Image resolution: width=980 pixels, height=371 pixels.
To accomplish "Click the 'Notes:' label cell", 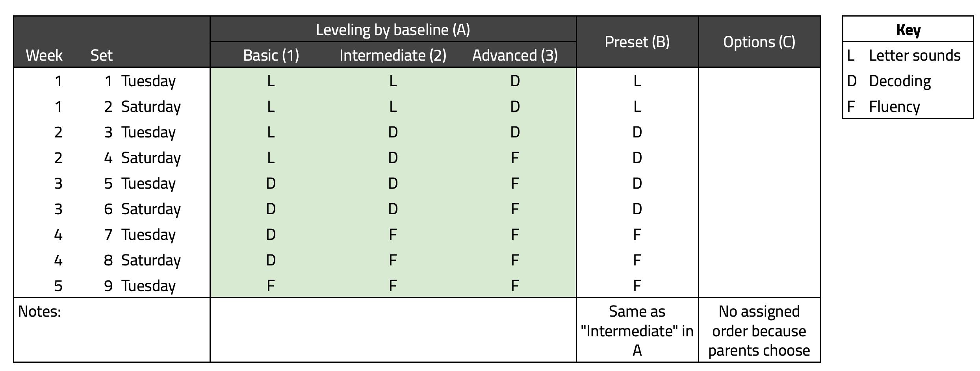I will [112, 330].
